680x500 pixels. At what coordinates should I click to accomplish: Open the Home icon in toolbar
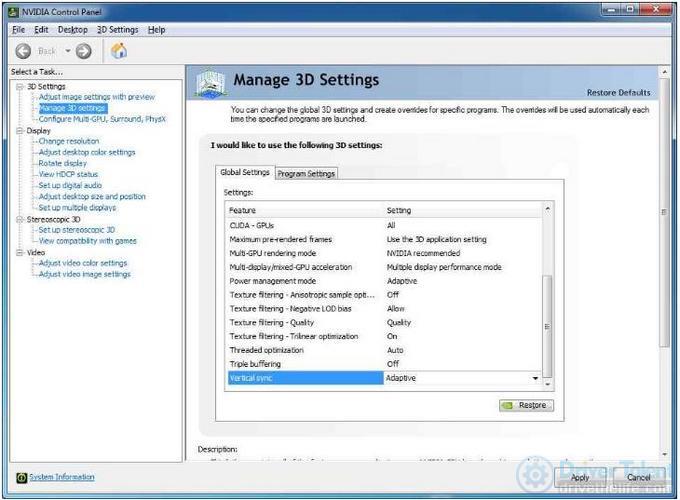(119, 51)
